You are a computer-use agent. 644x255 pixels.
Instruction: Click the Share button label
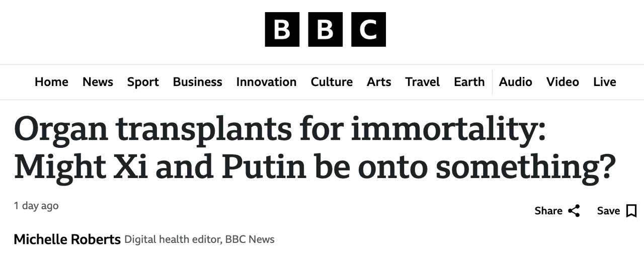pos(548,211)
